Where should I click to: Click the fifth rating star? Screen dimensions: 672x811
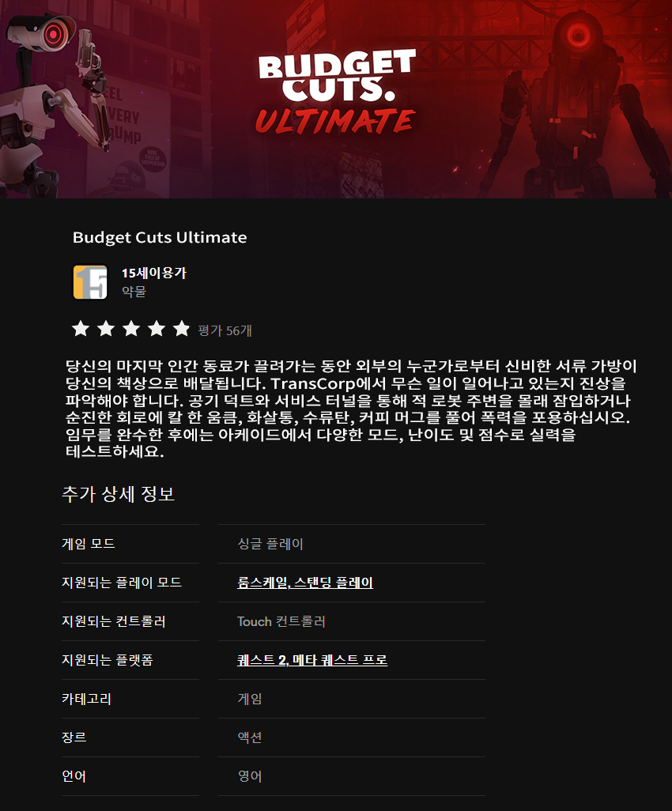(182, 329)
